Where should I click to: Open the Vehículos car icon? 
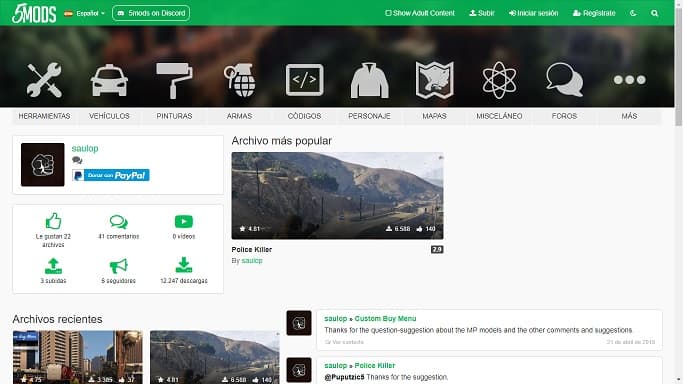109,80
